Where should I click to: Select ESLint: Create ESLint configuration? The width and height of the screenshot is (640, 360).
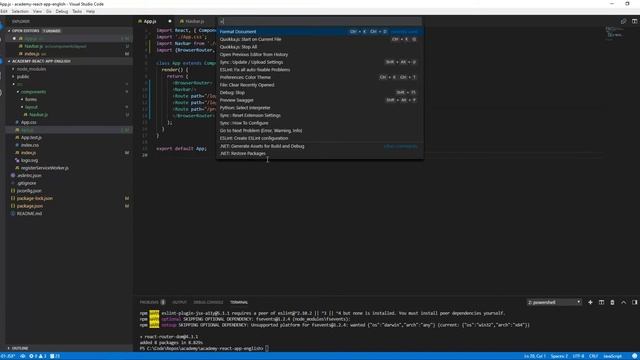pyautogui.click(x=320, y=138)
